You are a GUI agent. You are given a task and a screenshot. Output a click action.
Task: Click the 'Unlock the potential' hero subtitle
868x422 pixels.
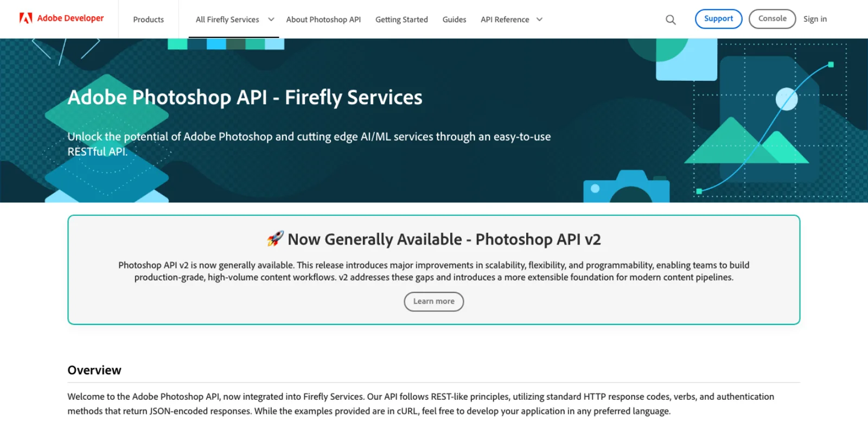309,144
